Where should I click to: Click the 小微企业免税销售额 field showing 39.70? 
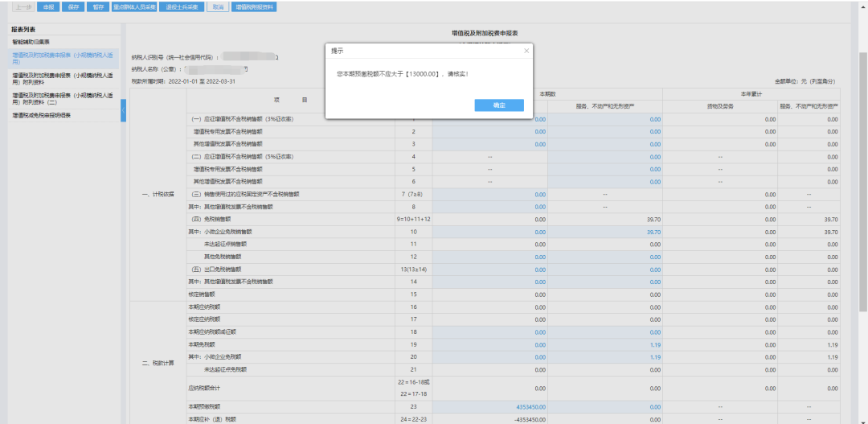604,232
